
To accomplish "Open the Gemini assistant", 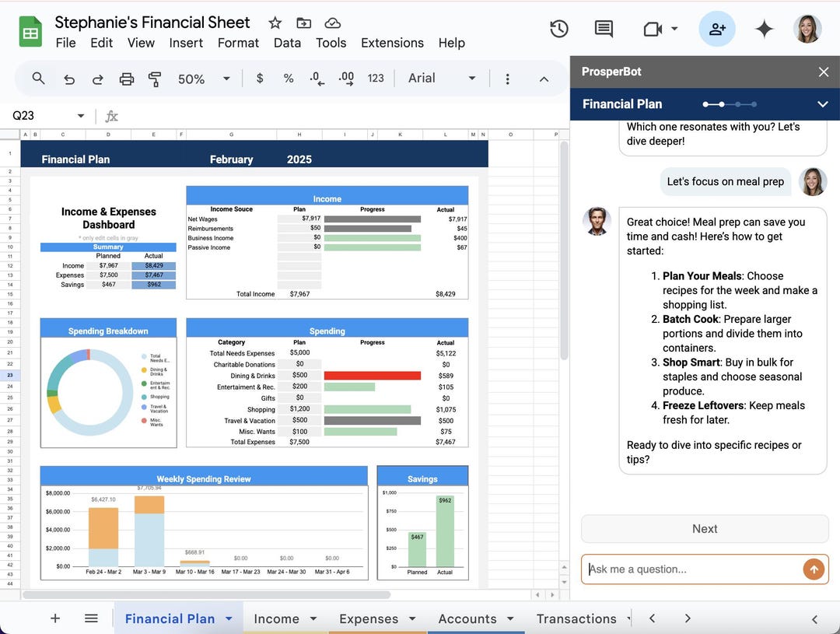I will click(x=764, y=29).
